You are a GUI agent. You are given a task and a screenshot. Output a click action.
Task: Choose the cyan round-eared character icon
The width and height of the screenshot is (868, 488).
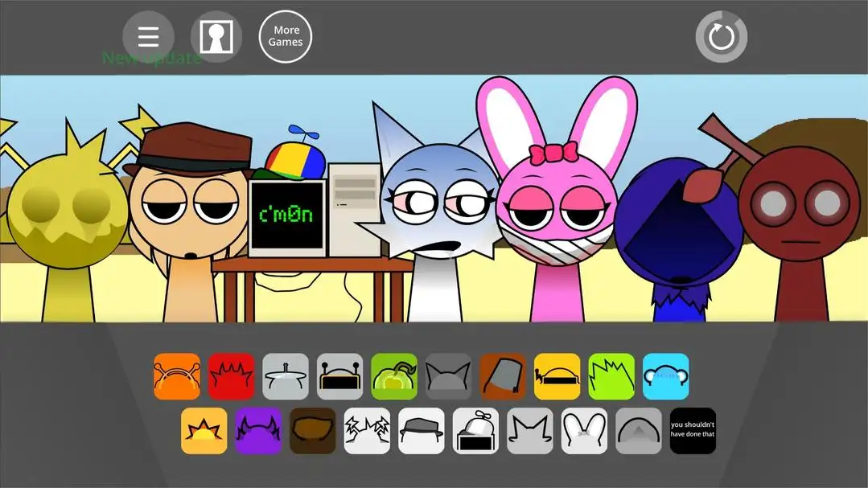665,376
